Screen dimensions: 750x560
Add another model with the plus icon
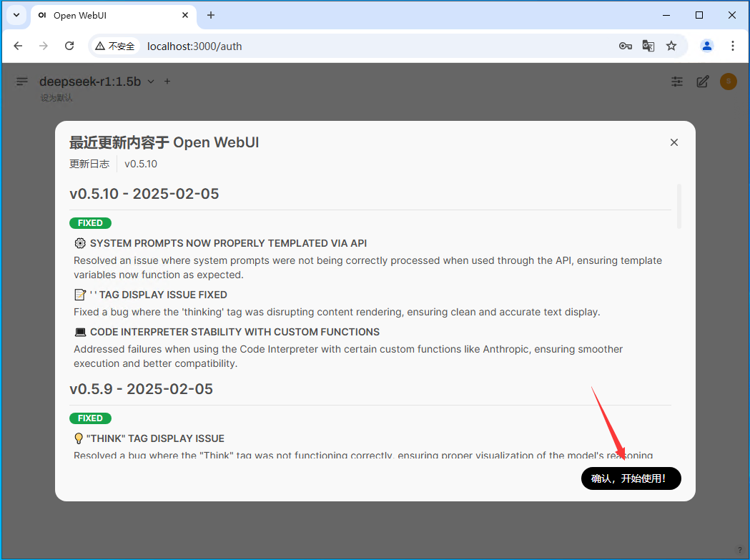(x=167, y=82)
